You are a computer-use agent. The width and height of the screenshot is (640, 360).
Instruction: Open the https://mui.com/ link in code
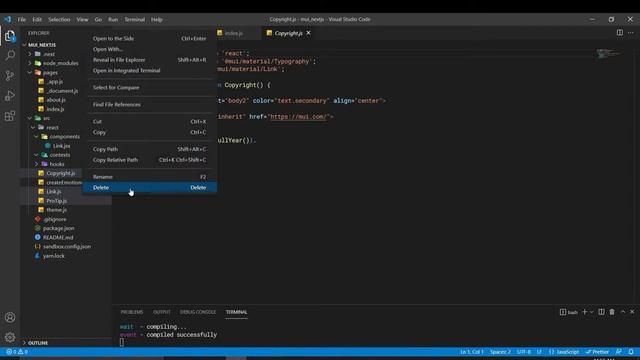point(299,117)
